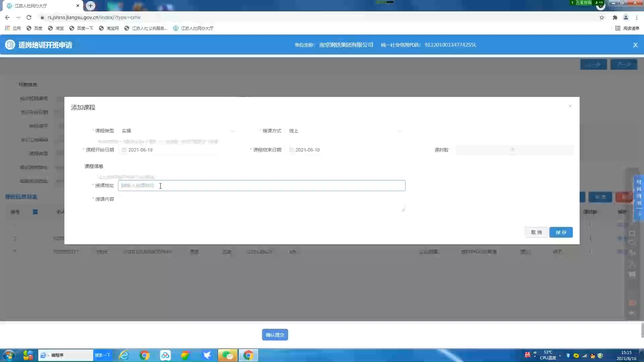Image resolution: width=644 pixels, height=362 pixels.
Task: Click the 确认提交 button
Action: click(x=275, y=335)
